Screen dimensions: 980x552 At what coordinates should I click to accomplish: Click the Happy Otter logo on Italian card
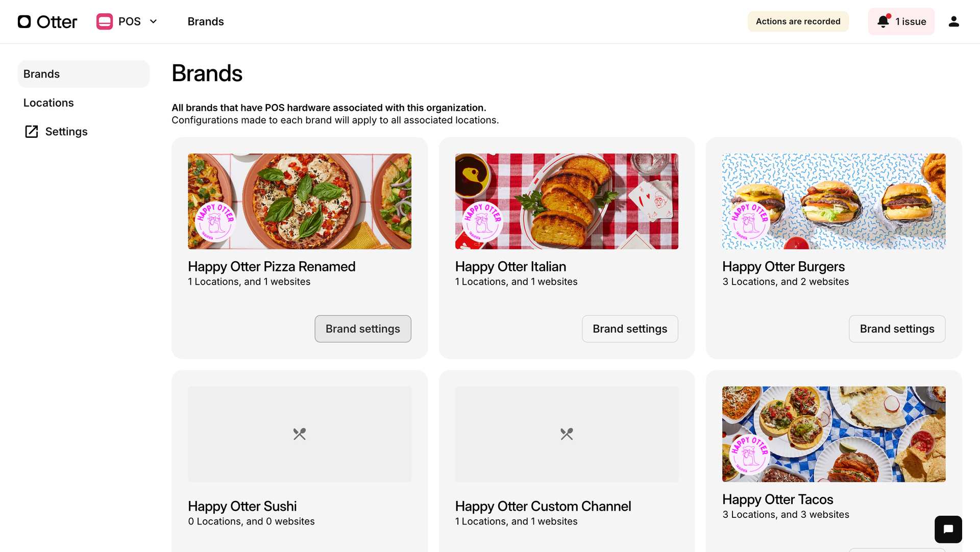(x=482, y=222)
